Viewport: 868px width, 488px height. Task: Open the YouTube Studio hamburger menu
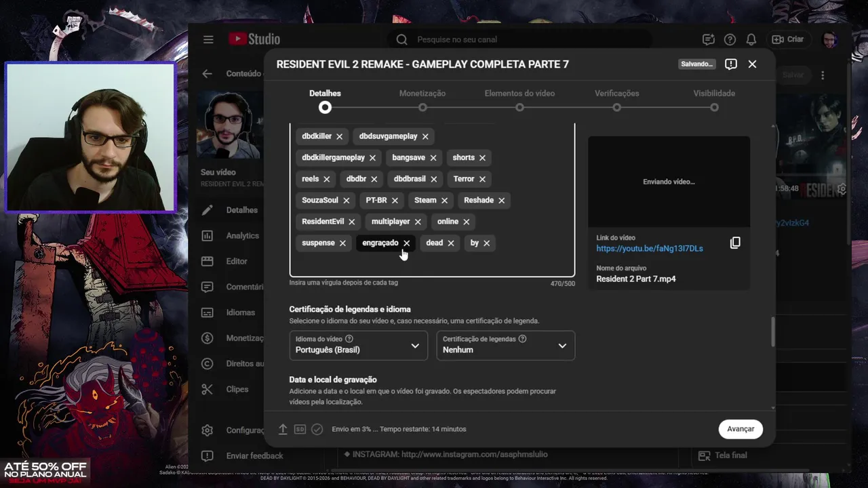pos(208,39)
